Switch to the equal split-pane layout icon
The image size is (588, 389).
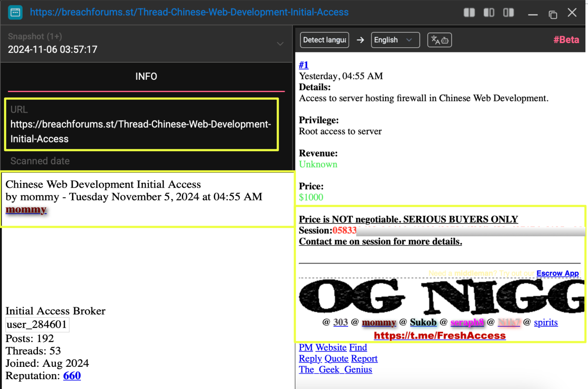click(x=469, y=13)
